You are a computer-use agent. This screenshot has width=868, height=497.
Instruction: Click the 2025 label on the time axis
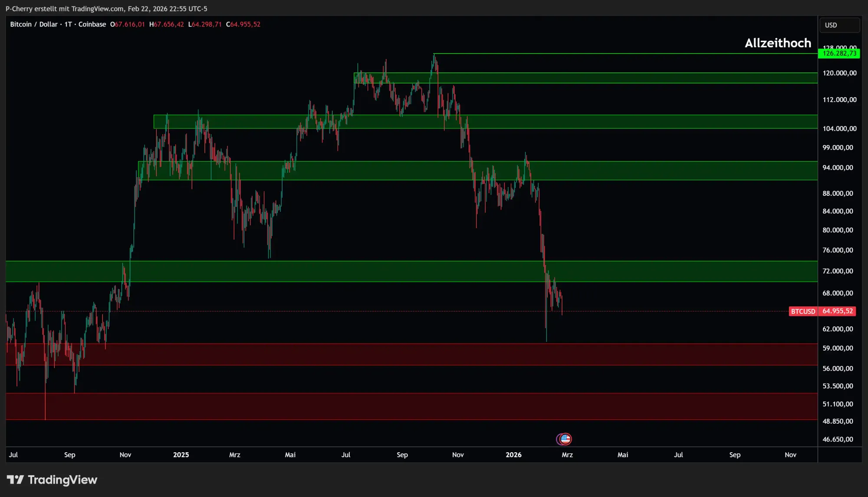pos(181,455)
